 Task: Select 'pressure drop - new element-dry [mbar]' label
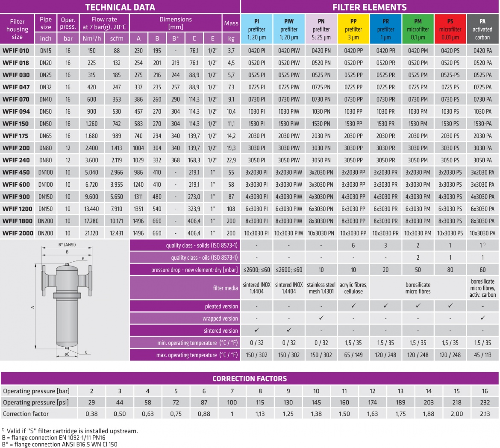click(x=194, y=270)
